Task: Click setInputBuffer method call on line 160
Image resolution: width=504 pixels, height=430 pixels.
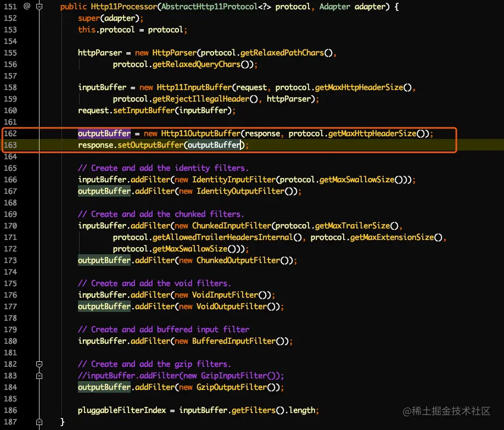Action: tap(144, 110)
